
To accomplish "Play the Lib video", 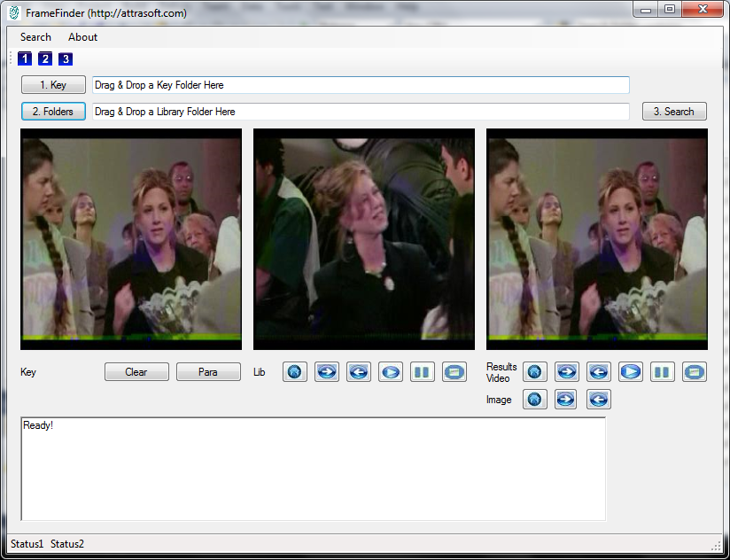I will [x=391, y=372].
